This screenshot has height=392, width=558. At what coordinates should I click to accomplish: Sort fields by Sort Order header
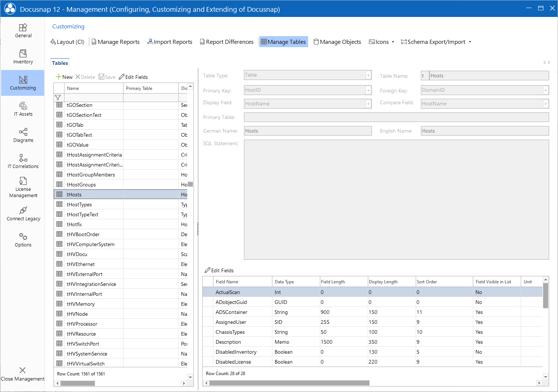coord(444,282)
